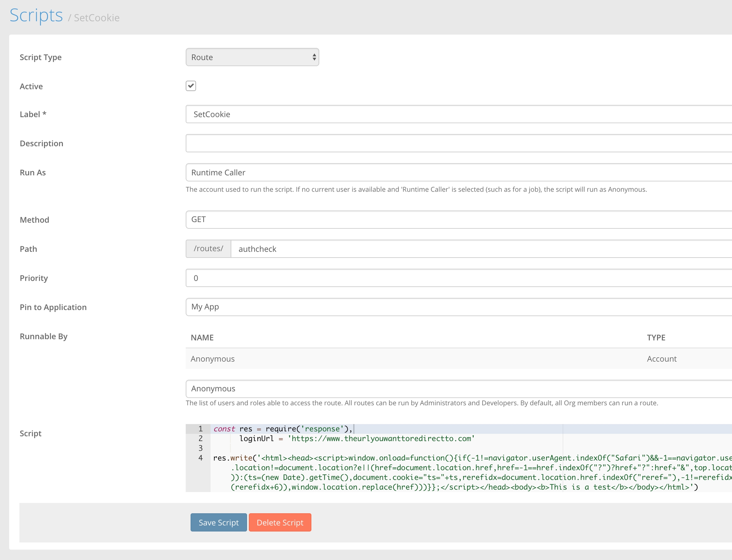This screenshot has width=732, height=560.
Task: Open the Scripts breadcrumb link
Action: (x=36, y=16)
